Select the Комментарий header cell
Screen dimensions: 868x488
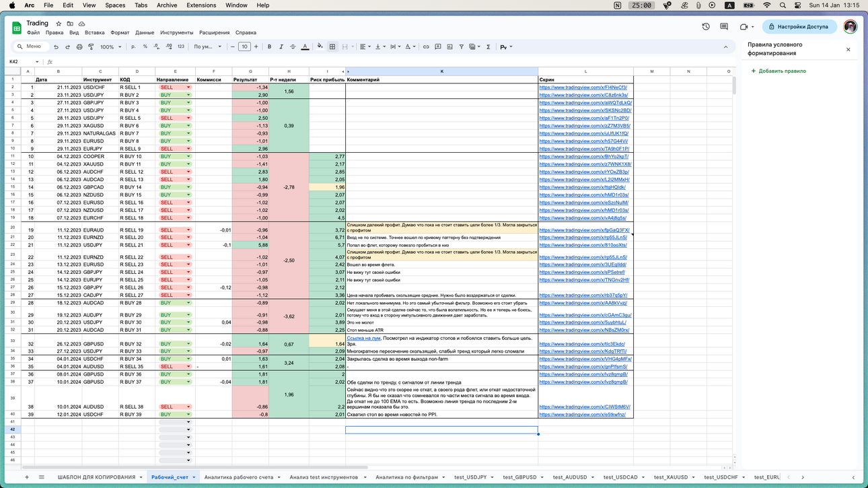click(441, 79)
